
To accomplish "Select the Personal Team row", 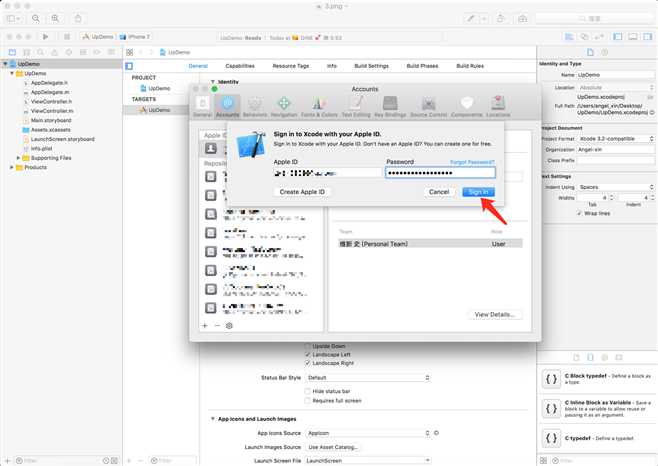I will (430, 243).
